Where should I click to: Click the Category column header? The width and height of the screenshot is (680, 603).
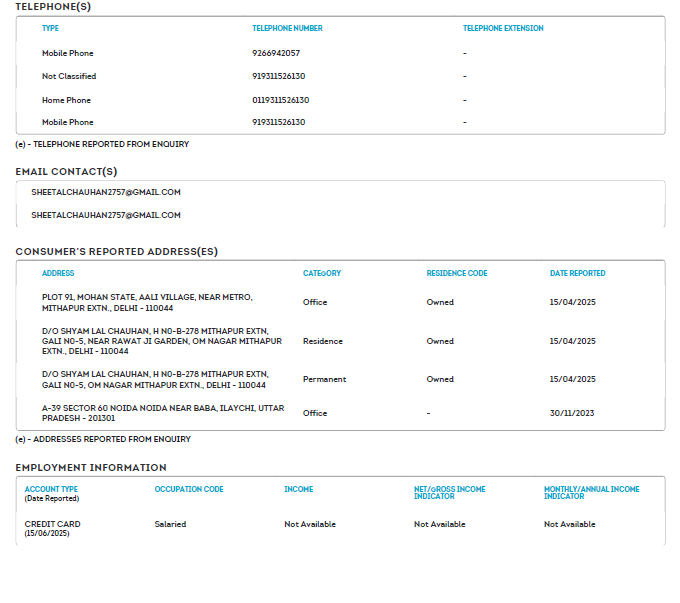[x=322, y=273]
